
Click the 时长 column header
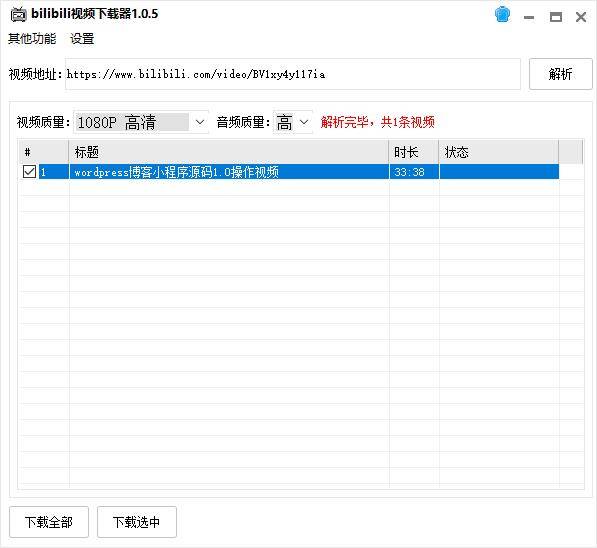(414, 152)
